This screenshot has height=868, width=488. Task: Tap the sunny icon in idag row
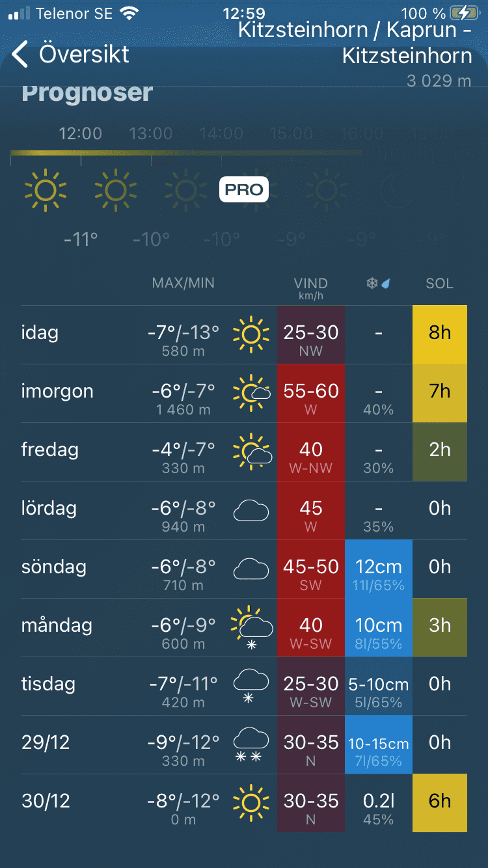coord(251,334)
